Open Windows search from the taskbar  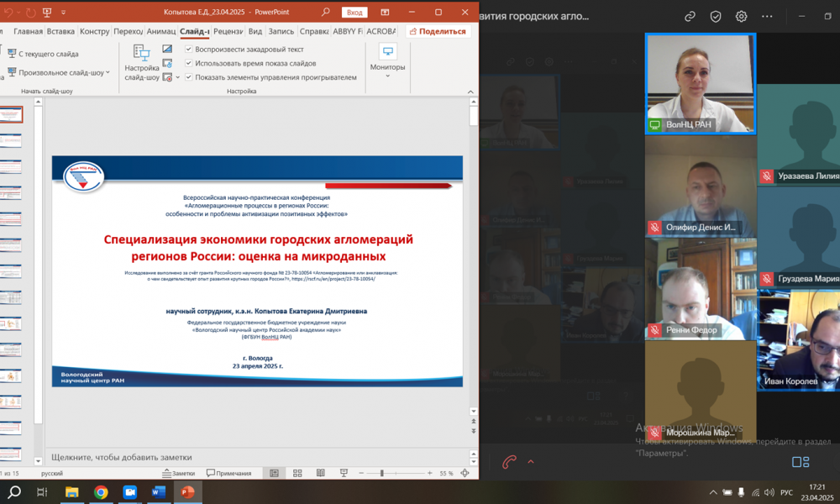click(14, 491)
